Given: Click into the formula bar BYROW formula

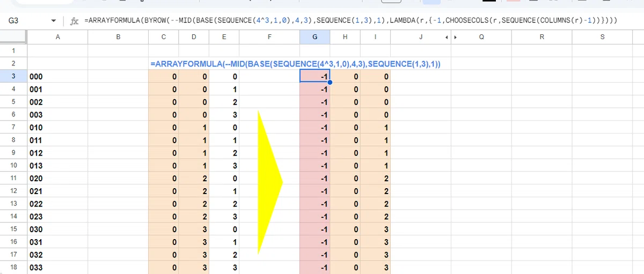Looking at the screenshot, I should 350,21.
